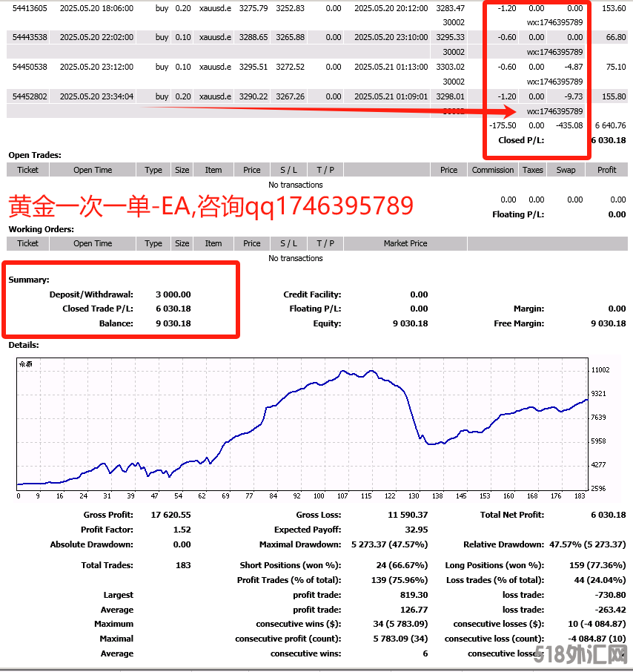Click average profit trade value 126.77
633x672 pixels.
click(x=414, y=610)
